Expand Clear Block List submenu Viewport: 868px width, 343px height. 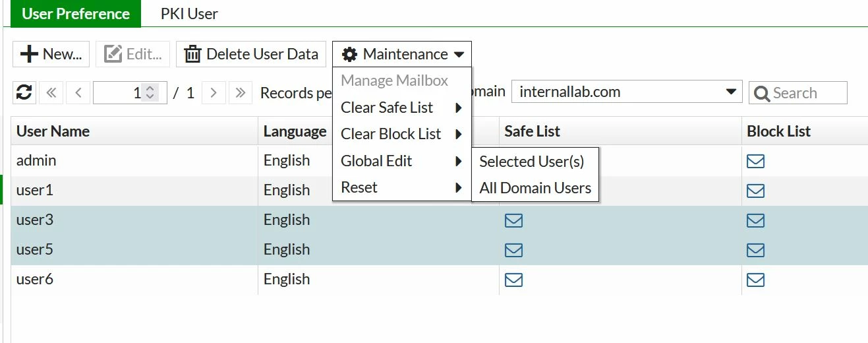[x=402, y=134]
